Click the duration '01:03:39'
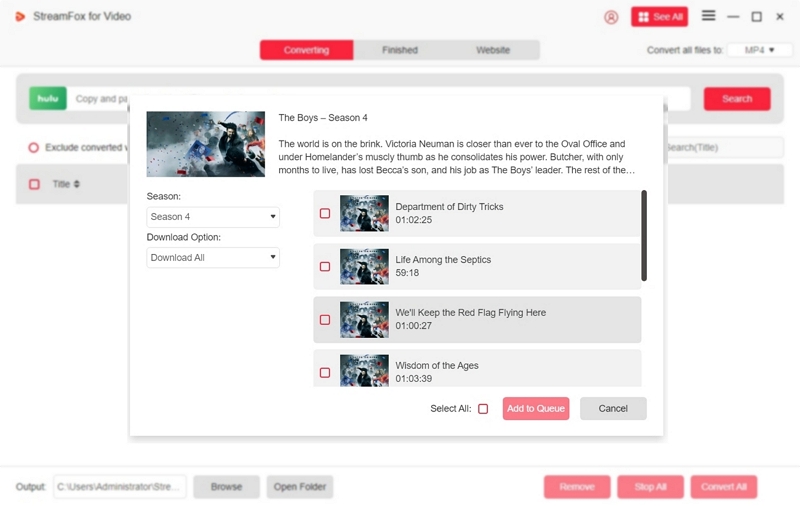Viewport: 800px width, 506px height. (414, 379)
